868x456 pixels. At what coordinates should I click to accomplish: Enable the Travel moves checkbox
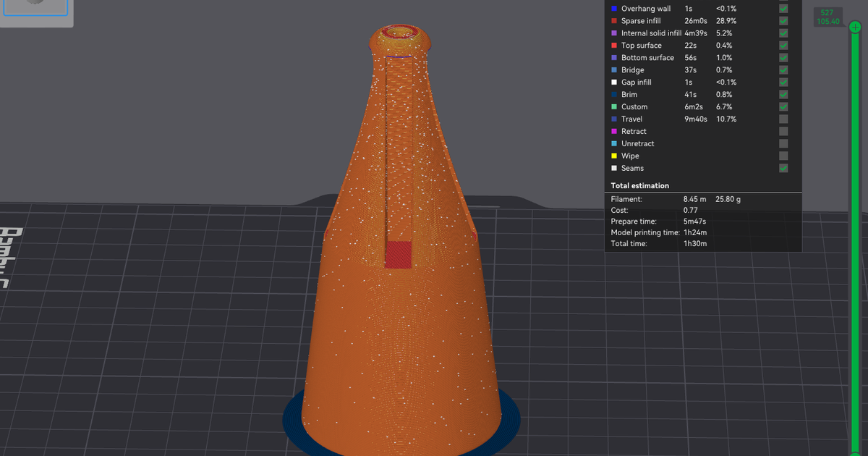[783, 119]
